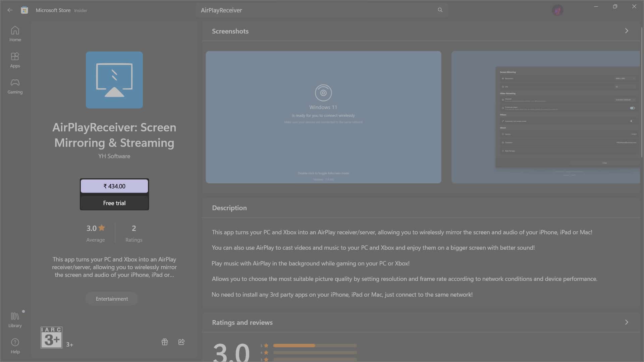Open first Windows 11 screenshot thumbnail
This screenshot has width=644, height=362.
point(323,117)
